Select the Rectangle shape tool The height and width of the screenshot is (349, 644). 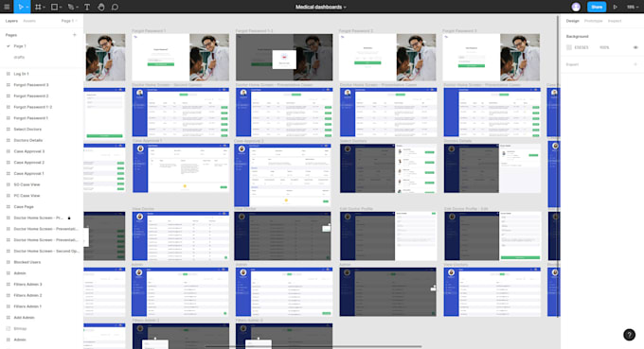coord(54,7)
